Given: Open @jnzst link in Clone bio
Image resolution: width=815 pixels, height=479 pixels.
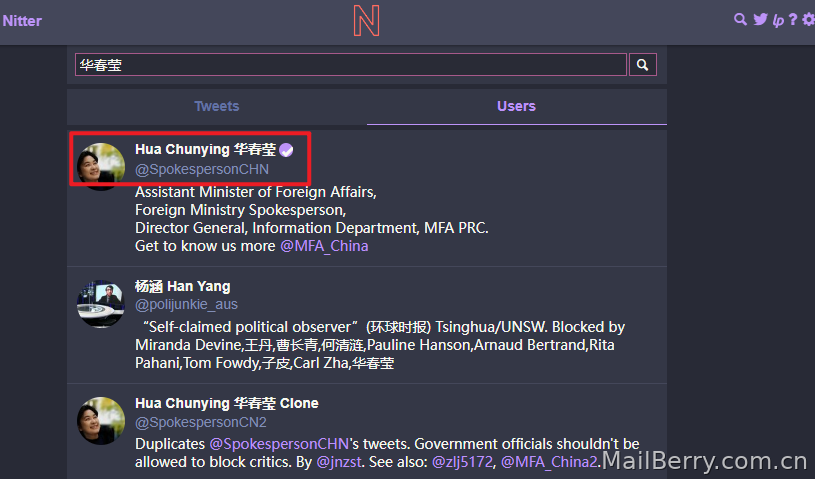Looking at the screenshot, I should [x=338, y=462].
